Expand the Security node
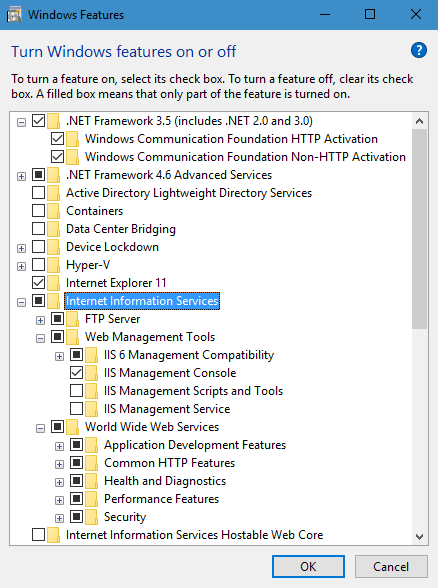The width and height of the screenshot is (438, 588). pyautogui.click(x=59, y=519)
